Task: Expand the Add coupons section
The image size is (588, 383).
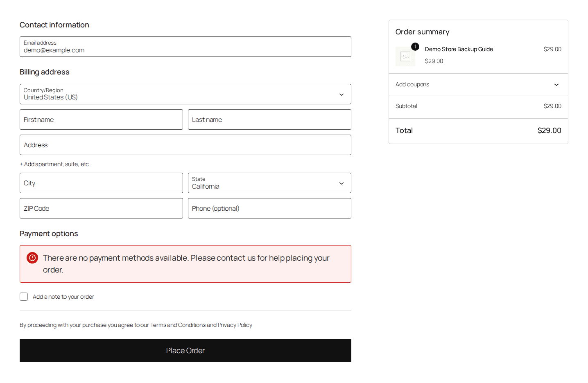Action: (478, 84)
